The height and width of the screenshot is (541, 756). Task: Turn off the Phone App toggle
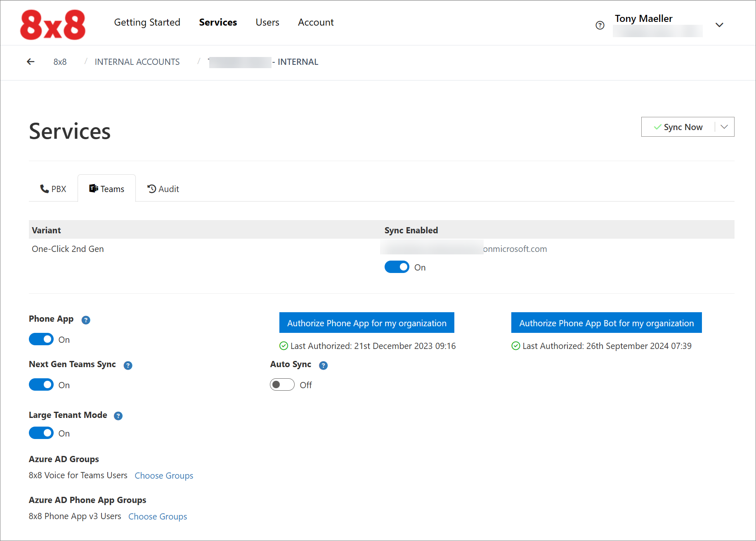41,339
